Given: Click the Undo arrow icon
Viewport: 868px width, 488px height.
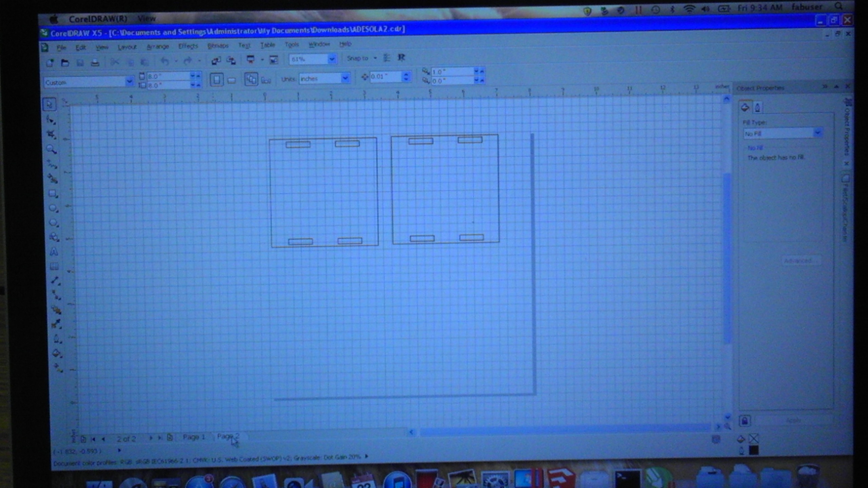Looking at the screenshot, I should tap(165, 61).
